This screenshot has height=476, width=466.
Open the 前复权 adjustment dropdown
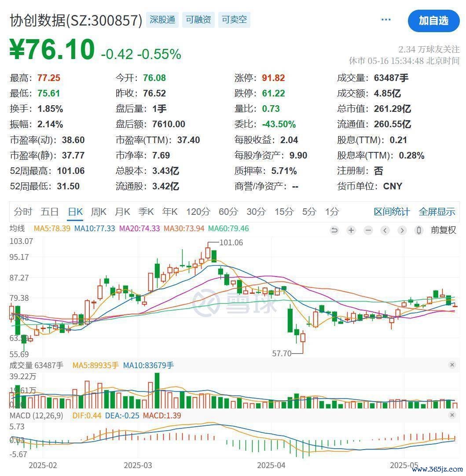(444, 230)
